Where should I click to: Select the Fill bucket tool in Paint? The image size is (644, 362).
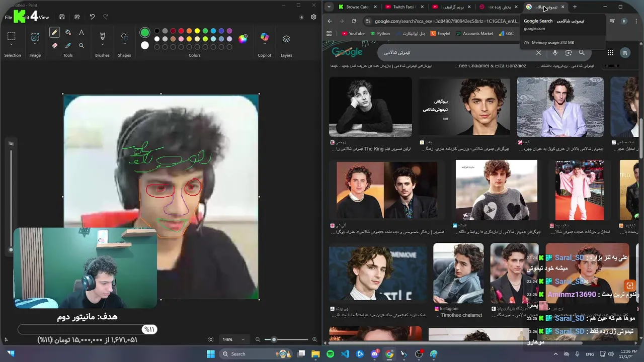pyautogui.click(x=68, y=33)
